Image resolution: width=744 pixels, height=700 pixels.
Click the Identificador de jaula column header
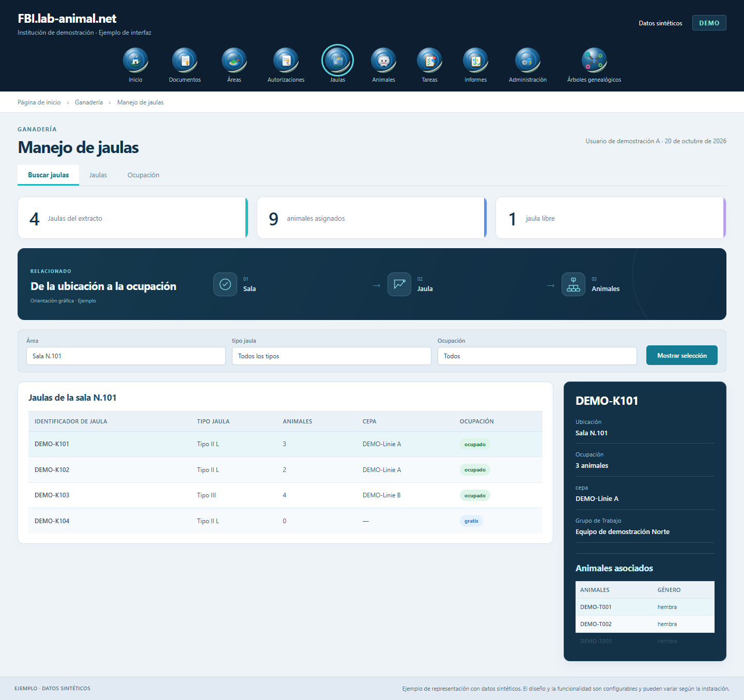point(71,421)
